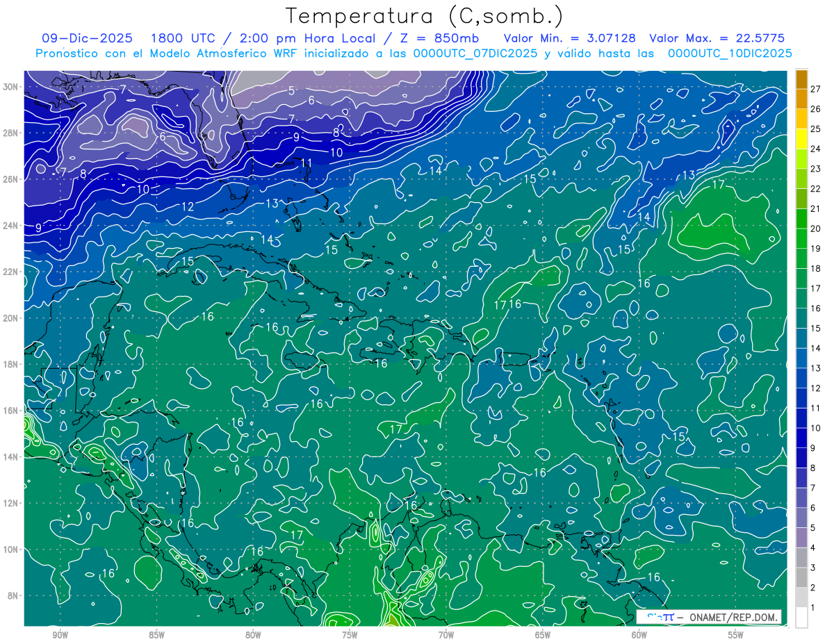Click the colorbar scale label 20

[x=816, y=229]
